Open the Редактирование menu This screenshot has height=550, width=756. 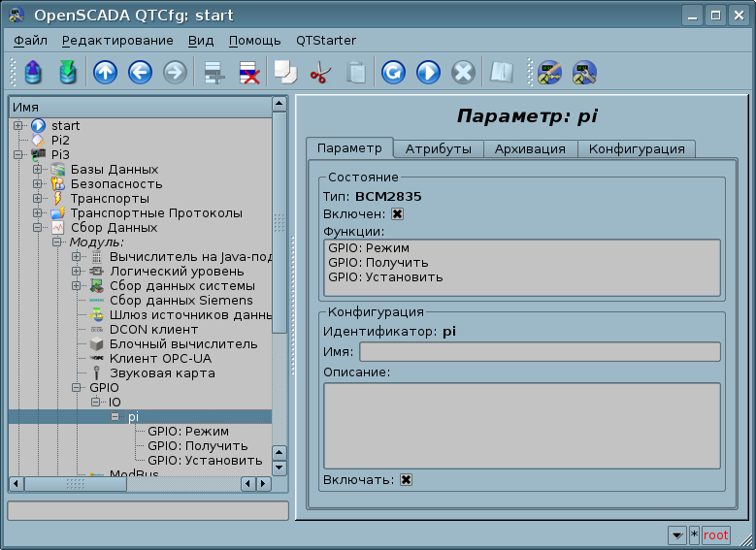click(117, 40)
